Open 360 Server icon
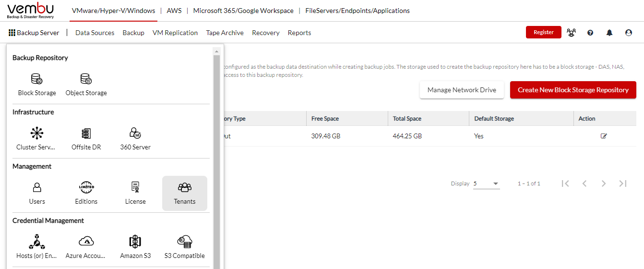Viewport: 644px width, 269px height. [135, 133]
